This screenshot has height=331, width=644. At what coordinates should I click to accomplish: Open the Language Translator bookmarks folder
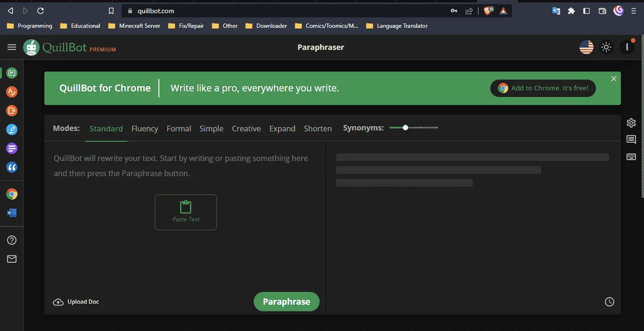tap(396, 26)
